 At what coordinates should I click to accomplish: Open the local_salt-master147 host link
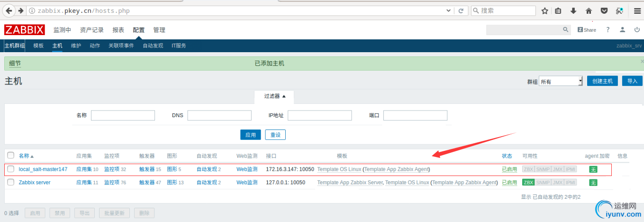pos(43,169)
